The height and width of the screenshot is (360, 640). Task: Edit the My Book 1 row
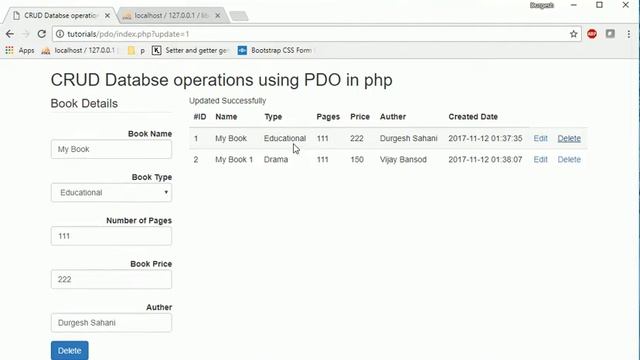tap(540, 160)
